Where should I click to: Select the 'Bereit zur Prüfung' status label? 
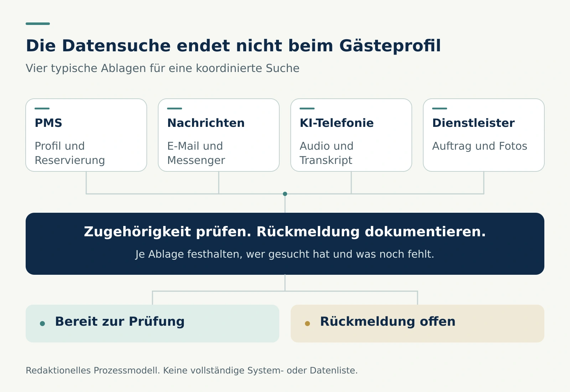tap(120, 322)
